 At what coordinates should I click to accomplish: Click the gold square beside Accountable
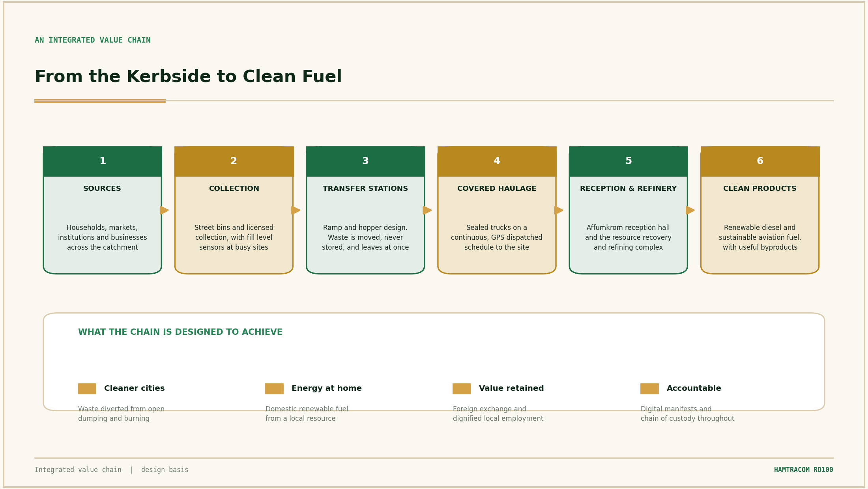click(649, 389)
